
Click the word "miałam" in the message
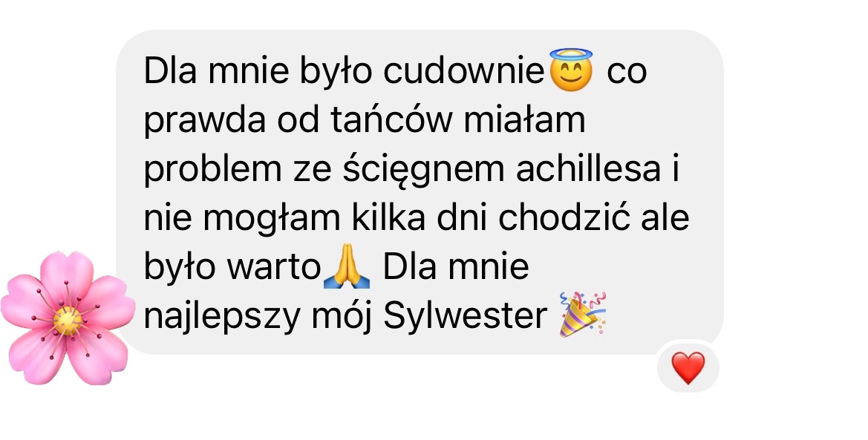click(x=524, y=119)
